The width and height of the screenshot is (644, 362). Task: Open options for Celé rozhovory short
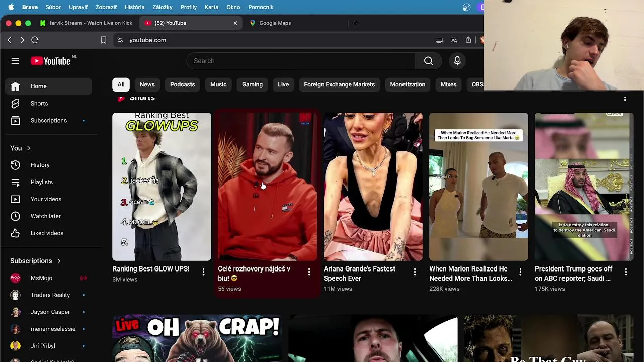pos(309,272)
